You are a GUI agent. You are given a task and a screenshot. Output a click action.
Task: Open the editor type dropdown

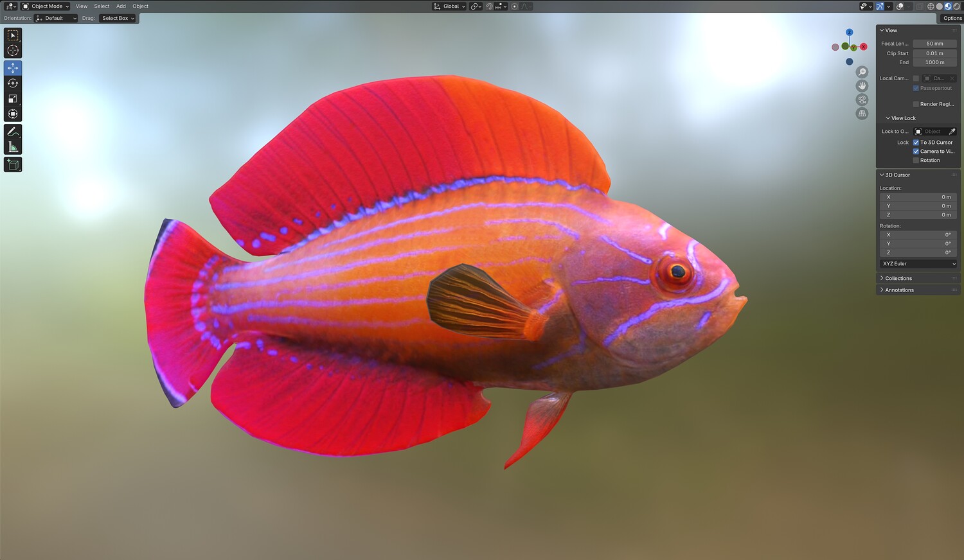(x=11, y=6)
